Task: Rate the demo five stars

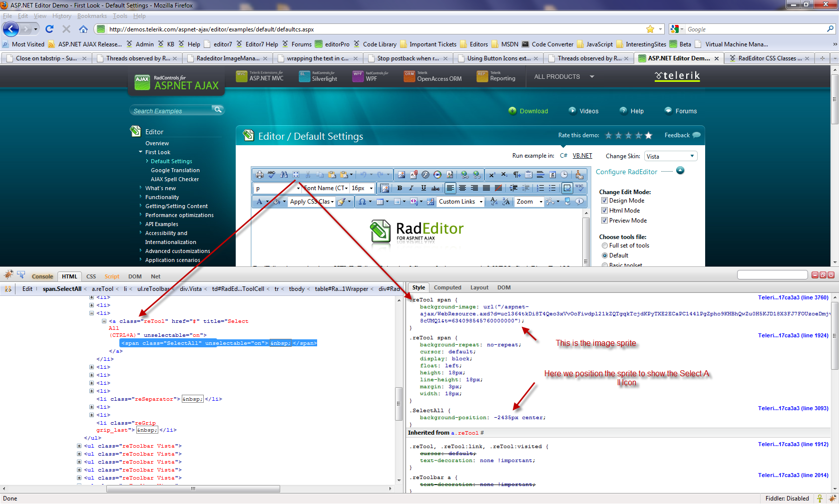Action: point(648,135)
